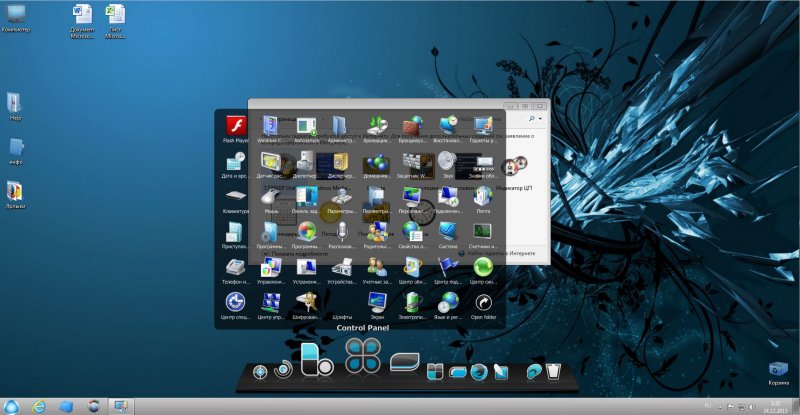Open the Мышь mouse settings icon
Image resolution: width=800 pixels, height=415 pixels.
click(271, 196)
